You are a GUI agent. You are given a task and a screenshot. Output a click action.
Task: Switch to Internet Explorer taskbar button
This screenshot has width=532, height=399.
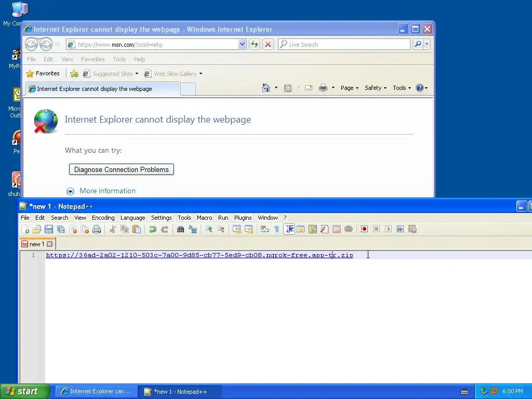point(96,392)
